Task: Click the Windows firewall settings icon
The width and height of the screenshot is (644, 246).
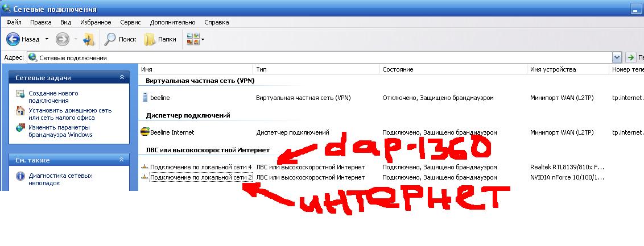Action: coord(20,128)
